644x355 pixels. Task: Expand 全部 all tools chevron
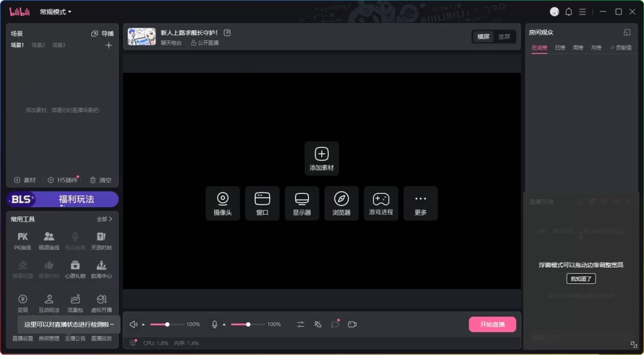tap(104, 219)
